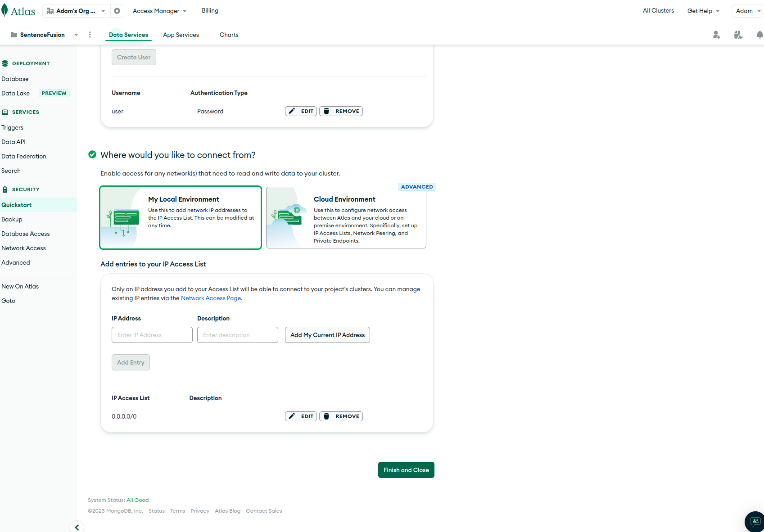Expand the SentenceFusion project dropdown
Screen dimensions: 764x532
[x=76, y=35]
